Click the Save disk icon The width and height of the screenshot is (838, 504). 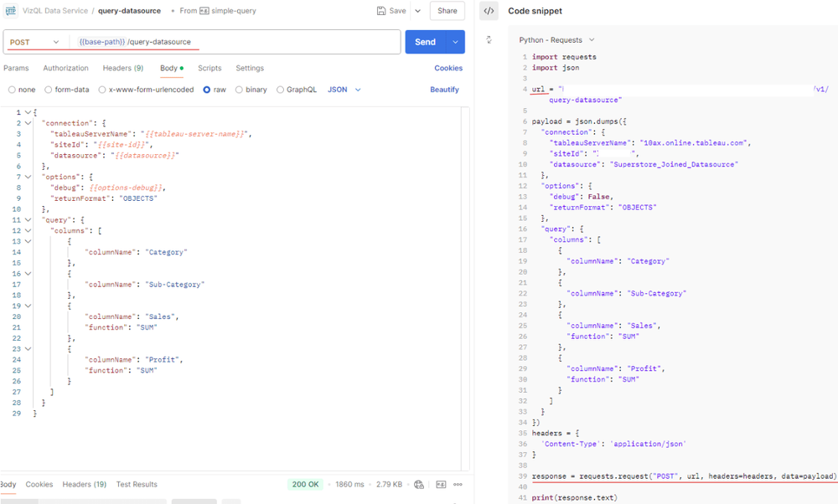tap(381, 11)
